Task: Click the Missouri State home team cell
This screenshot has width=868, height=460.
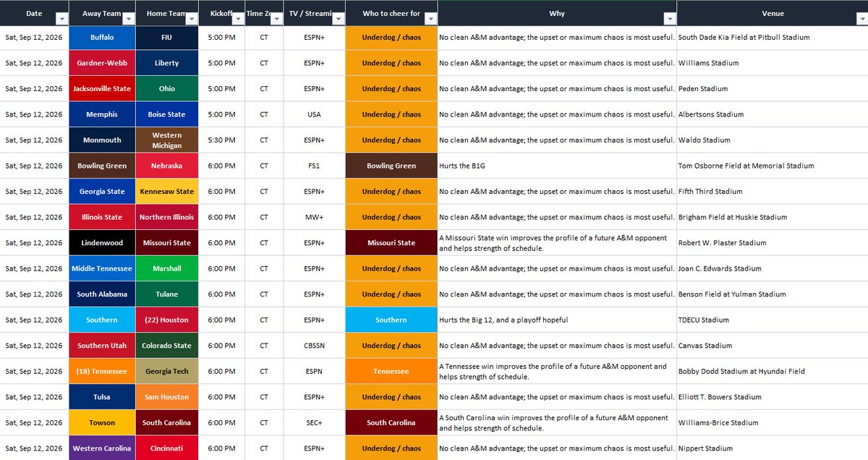Action: (x=166, y=242)
